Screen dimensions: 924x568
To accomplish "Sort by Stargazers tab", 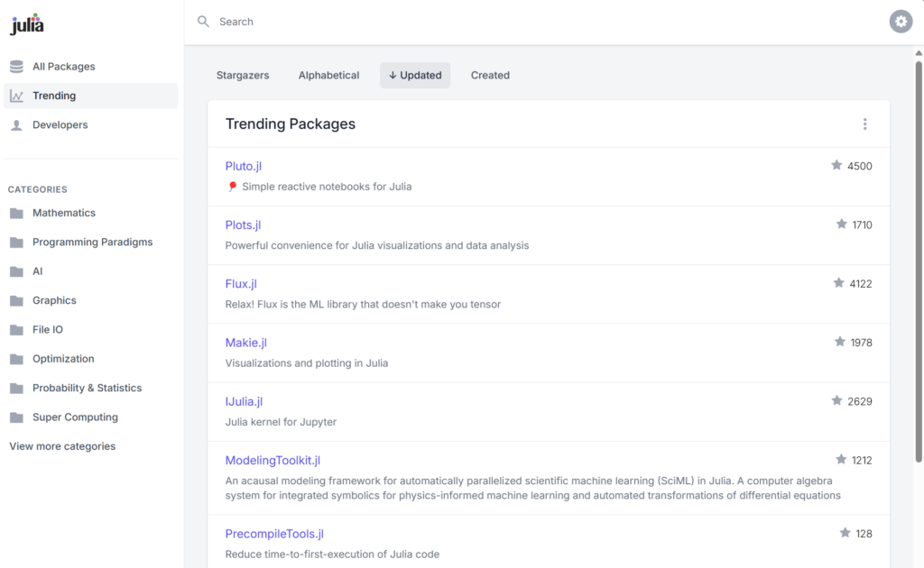I will point(243,76).
